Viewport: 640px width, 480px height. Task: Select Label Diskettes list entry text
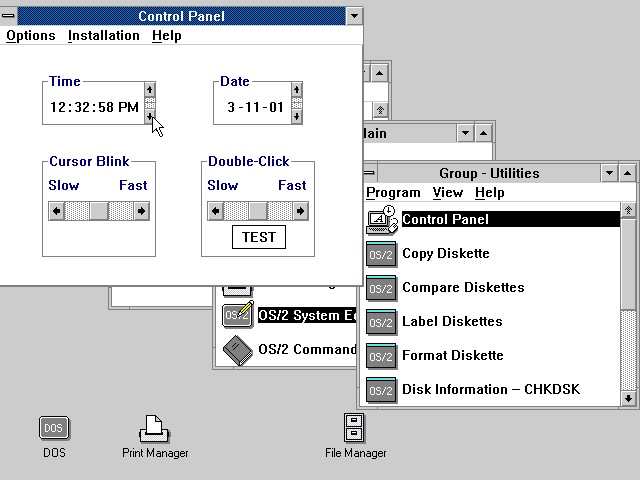tap(452, 321)
